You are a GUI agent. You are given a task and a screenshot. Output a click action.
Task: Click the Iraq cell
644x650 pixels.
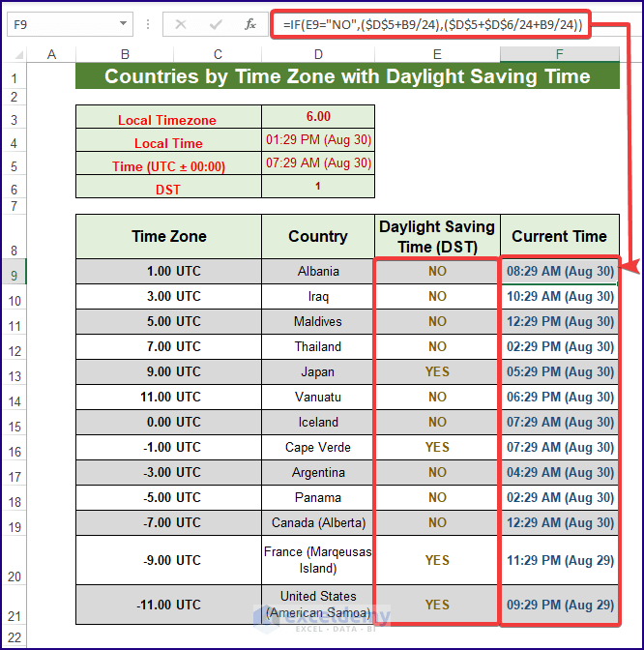point(318,297)
